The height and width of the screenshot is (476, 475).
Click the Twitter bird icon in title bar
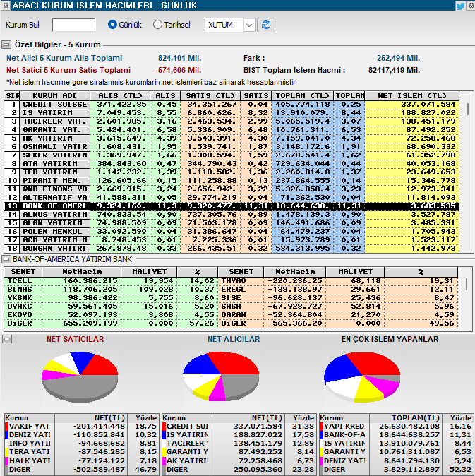(x=461, y=6)
